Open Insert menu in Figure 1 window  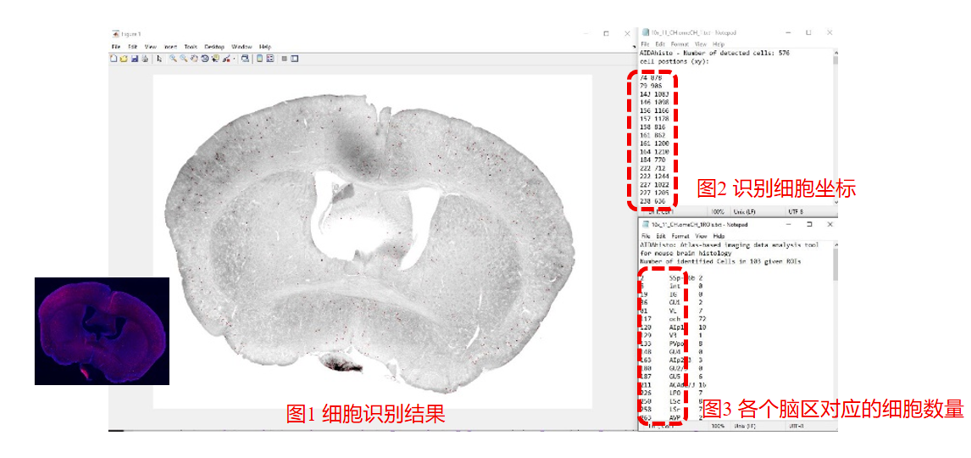tap(170, 46)
